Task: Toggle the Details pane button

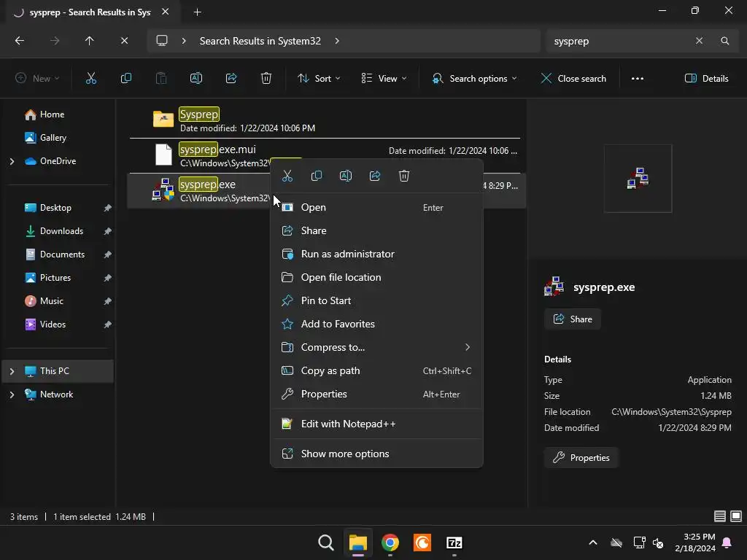Action: [706, 79]
